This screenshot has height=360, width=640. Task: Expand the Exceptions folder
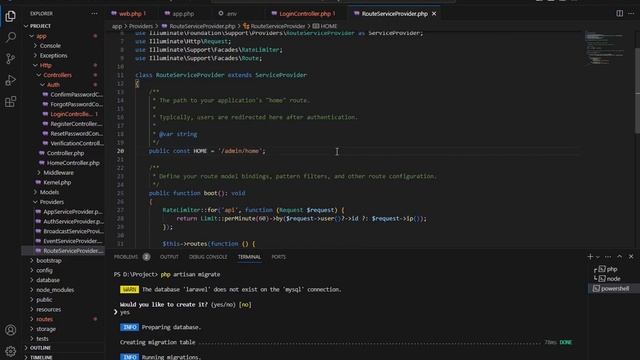pyautogui.click(x=53, y=56)
